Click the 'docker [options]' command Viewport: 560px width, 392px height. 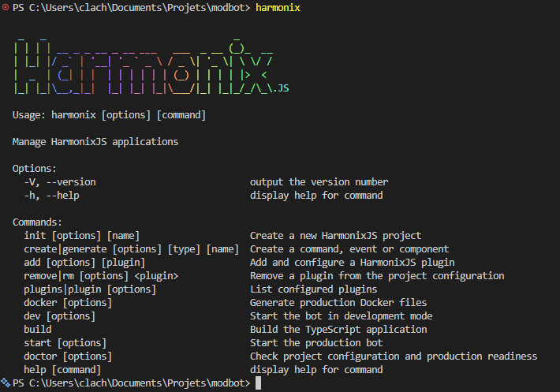(x=68, y=302)
